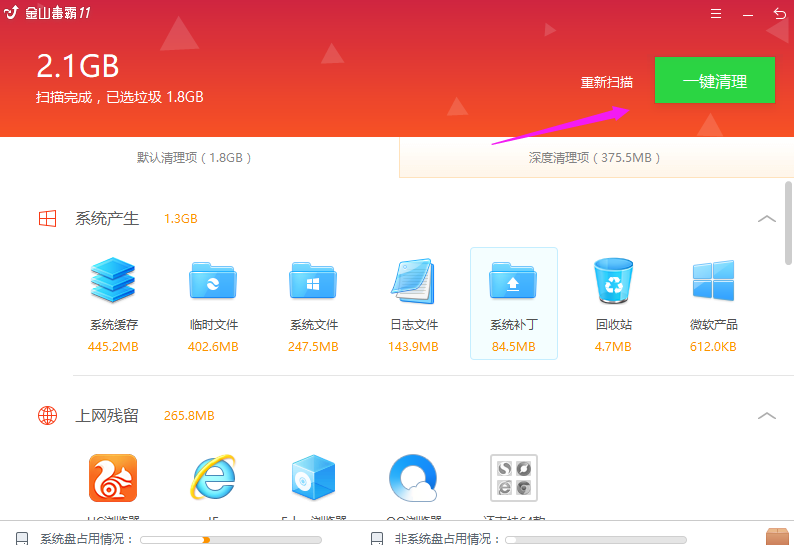
Task: Click the 系统缓存 (system cache) icon
Action: (x=113, y=281)
